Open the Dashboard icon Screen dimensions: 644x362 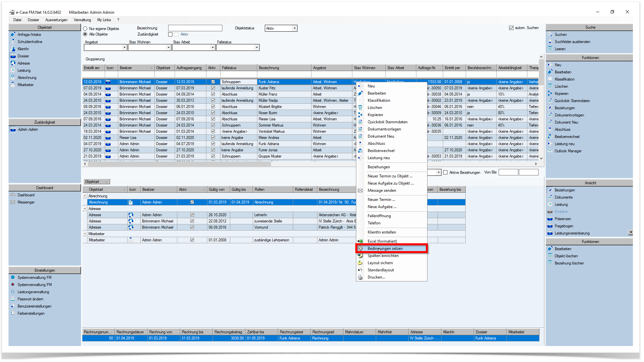pos(13,195)
